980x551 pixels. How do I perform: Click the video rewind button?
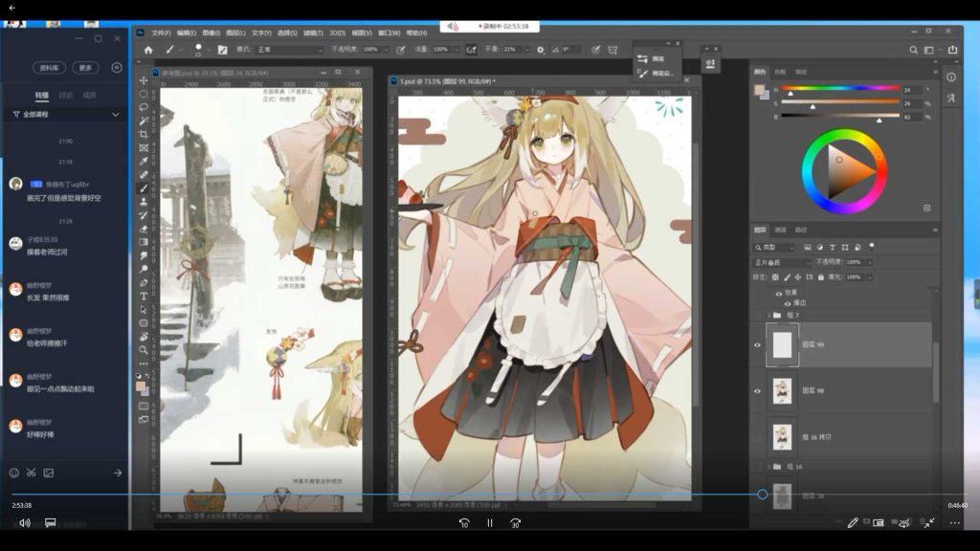click(464, 523)
